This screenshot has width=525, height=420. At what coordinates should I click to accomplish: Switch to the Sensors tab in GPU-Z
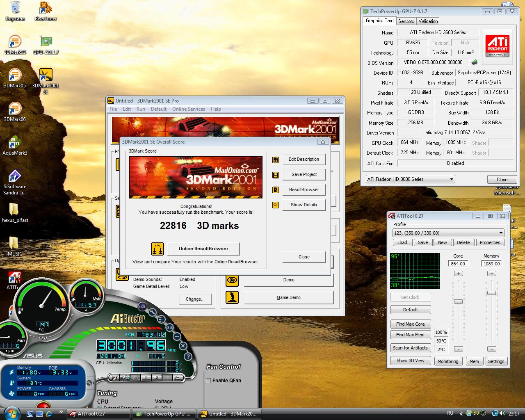coord(406,21)
